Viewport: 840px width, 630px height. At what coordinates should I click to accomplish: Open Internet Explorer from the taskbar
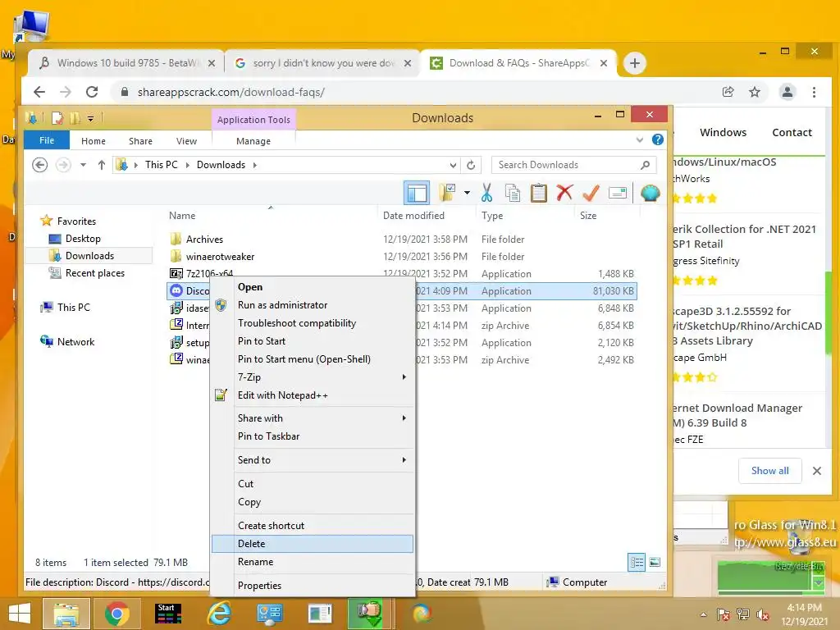[x=219, y=614]
